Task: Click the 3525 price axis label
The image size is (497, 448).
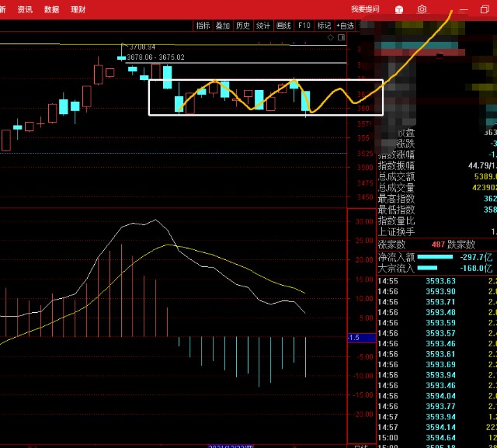Action: pyautogui.click(x=365, y=154)
